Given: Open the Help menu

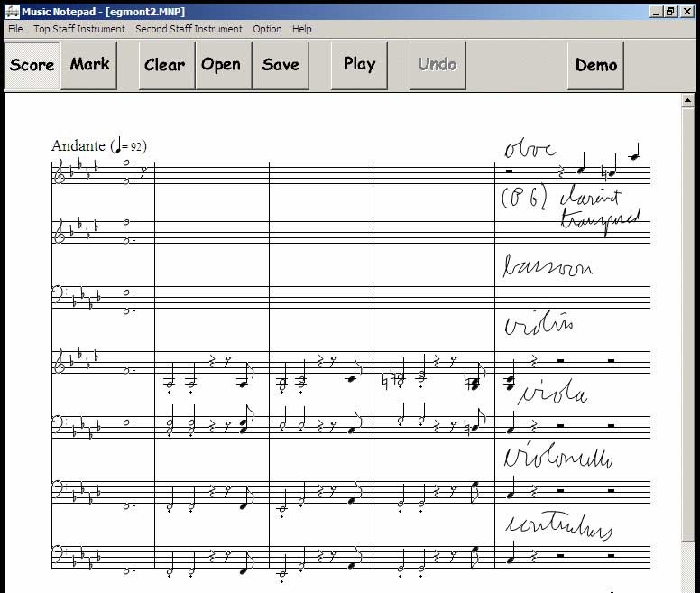Looking at the screenshot, I should pos(302,29).
